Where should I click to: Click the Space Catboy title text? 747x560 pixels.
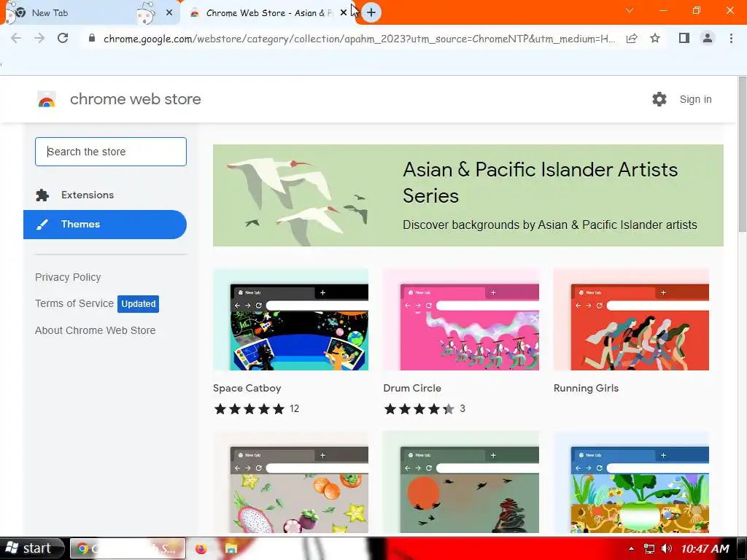click(x=247, y=388)
